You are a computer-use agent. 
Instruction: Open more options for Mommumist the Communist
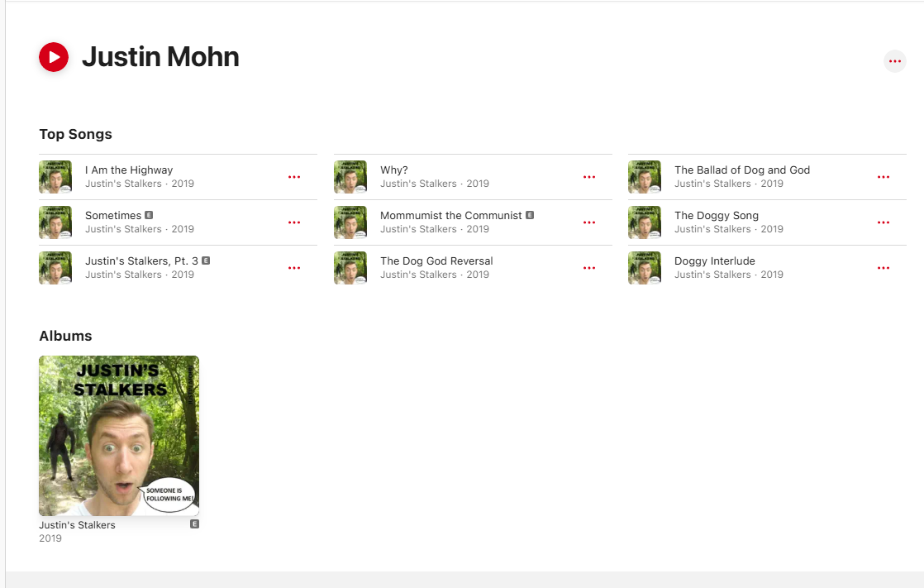(589, 222)
